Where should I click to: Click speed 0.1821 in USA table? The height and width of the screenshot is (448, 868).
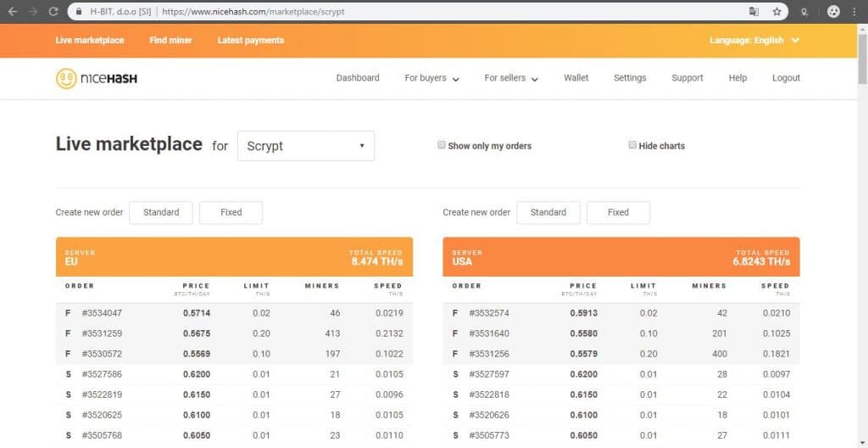(776, 354)
